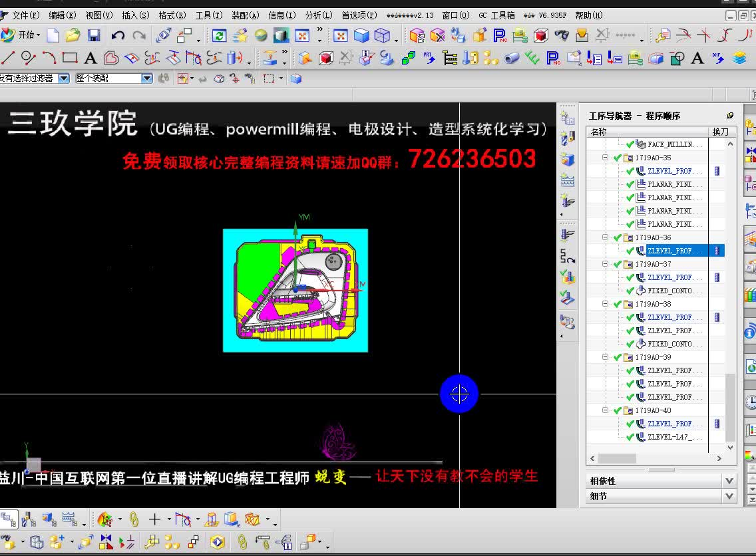Viewport: 756px width, 556px height.
Task: Collapse the 1719A0-35 program group
Action: [604, 158]
